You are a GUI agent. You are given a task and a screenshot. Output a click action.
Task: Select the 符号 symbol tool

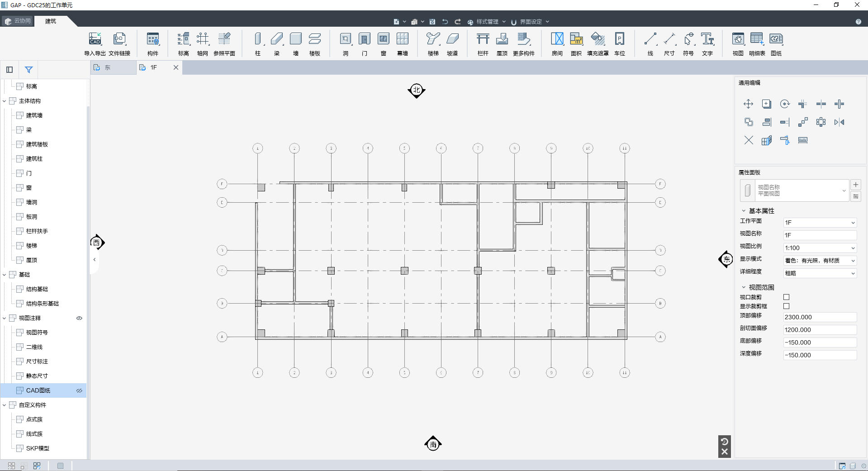(x=688, y=44)
